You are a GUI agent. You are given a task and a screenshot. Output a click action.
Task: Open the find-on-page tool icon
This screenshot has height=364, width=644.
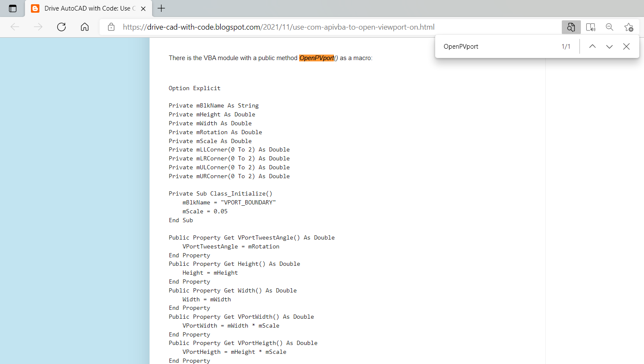click(571, 27)
